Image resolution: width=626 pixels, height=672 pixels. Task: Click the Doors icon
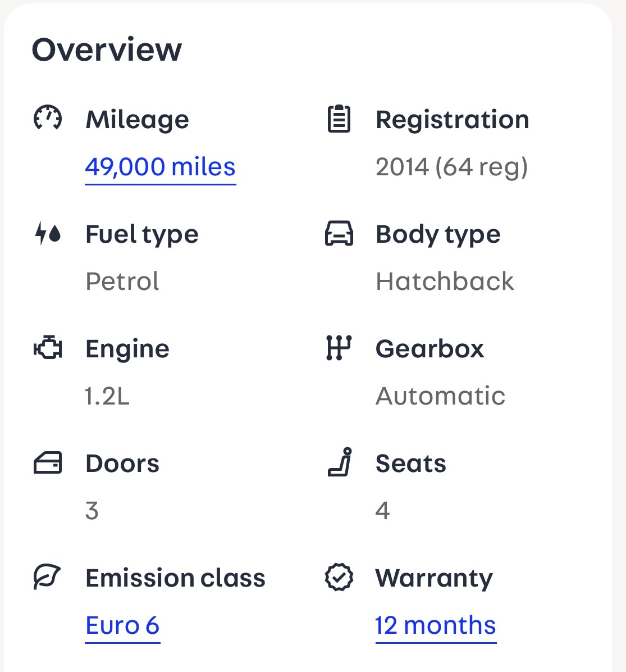[48, 463]
